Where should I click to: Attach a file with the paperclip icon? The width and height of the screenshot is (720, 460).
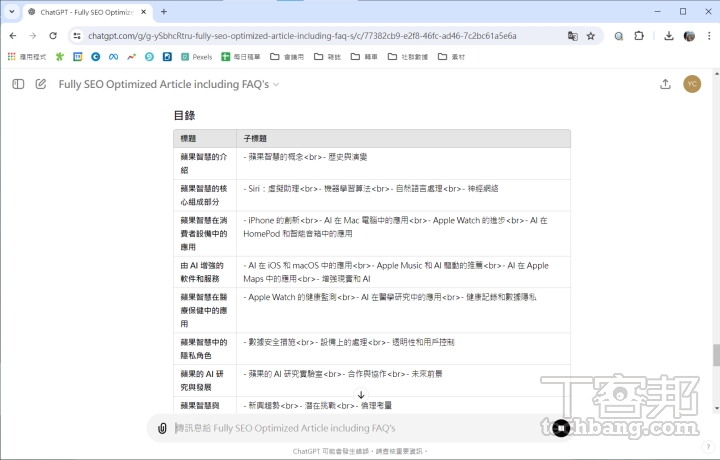coord(162,428)
